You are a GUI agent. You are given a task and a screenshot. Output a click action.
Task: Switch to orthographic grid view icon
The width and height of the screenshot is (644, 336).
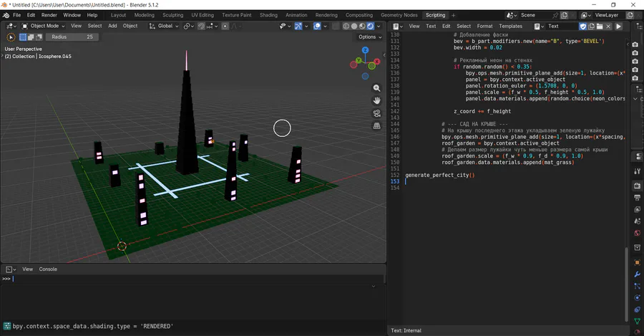point(376,126)
